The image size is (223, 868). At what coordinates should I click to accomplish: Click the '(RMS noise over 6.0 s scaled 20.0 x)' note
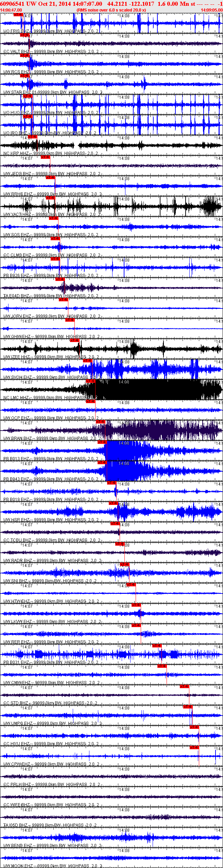[111, 10]
